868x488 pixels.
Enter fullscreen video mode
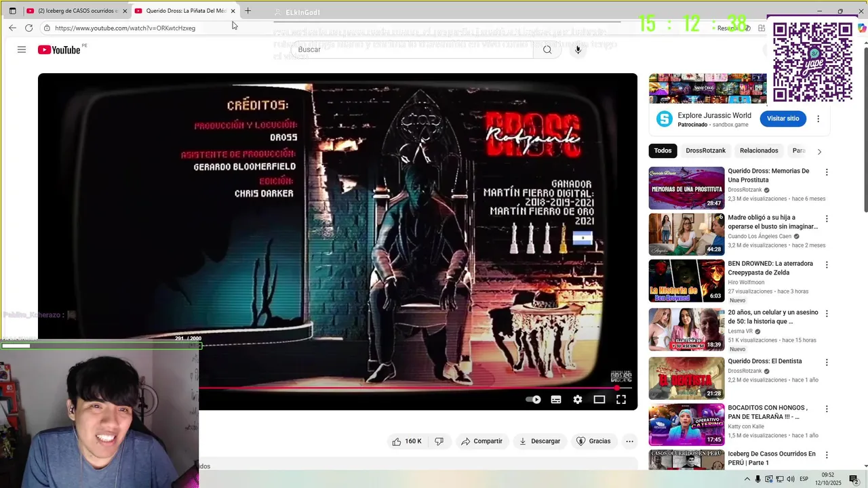point(621,399)
